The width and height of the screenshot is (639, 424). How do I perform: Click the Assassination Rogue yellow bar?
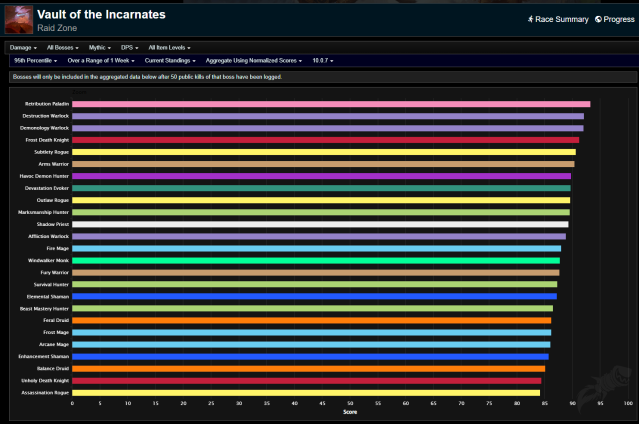pos(306,393)
